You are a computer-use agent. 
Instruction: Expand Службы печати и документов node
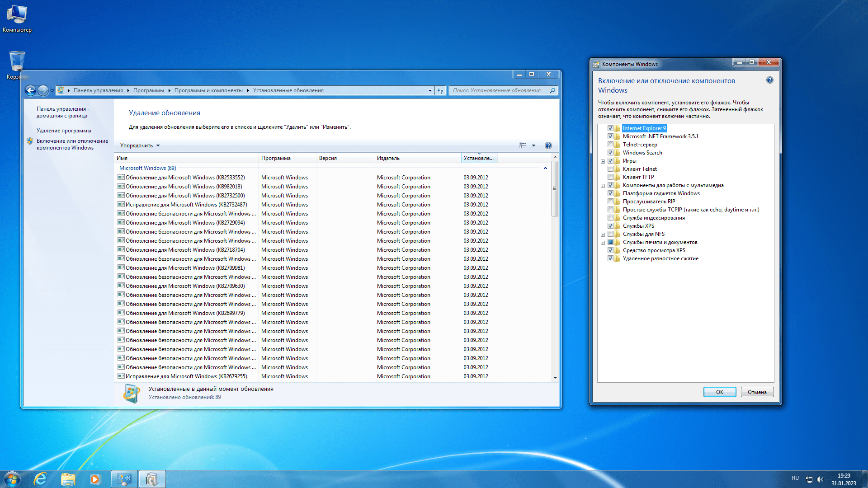coord(603,243)
